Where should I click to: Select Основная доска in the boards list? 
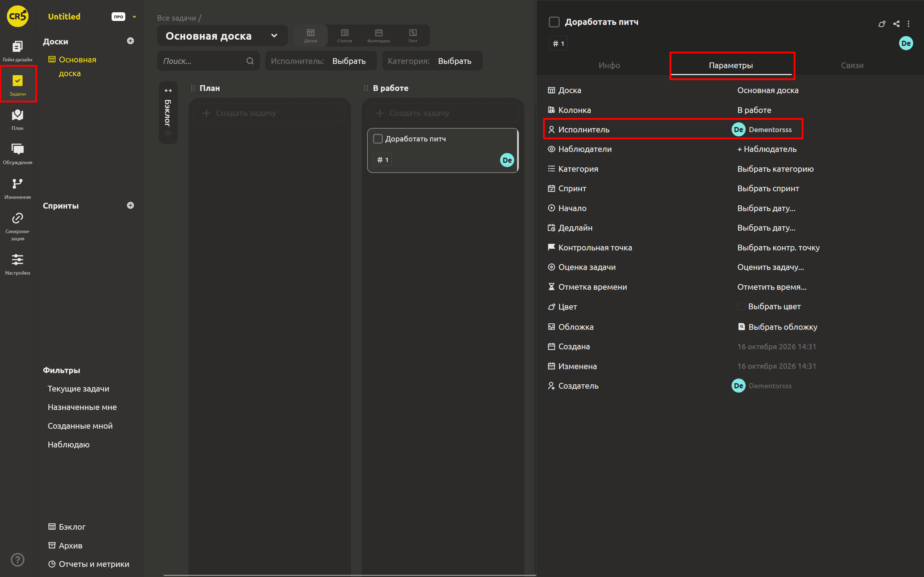coord(73,66)
